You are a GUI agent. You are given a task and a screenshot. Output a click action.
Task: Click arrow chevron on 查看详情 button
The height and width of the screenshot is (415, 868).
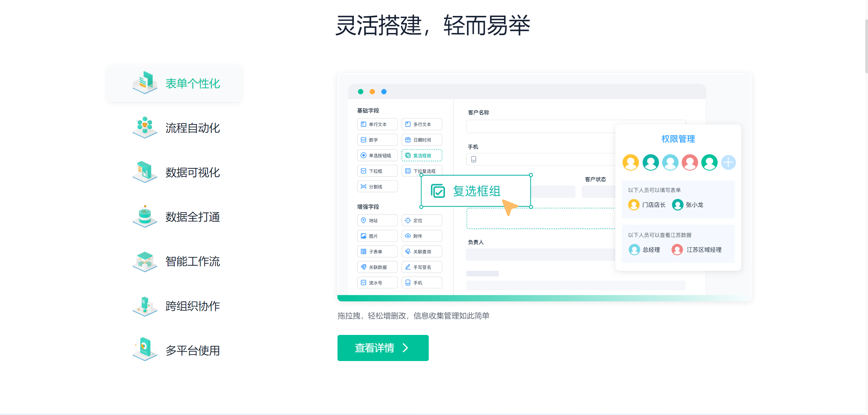coord(405,348)
